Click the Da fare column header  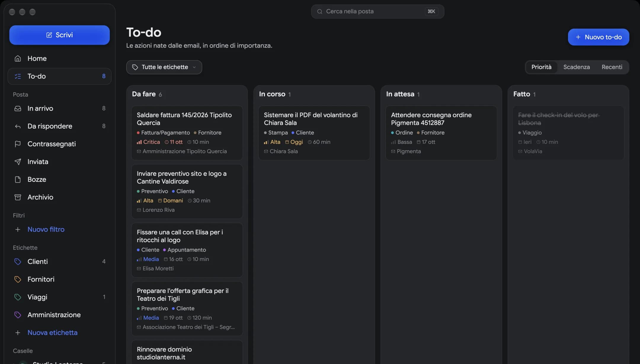pos(144,94)
